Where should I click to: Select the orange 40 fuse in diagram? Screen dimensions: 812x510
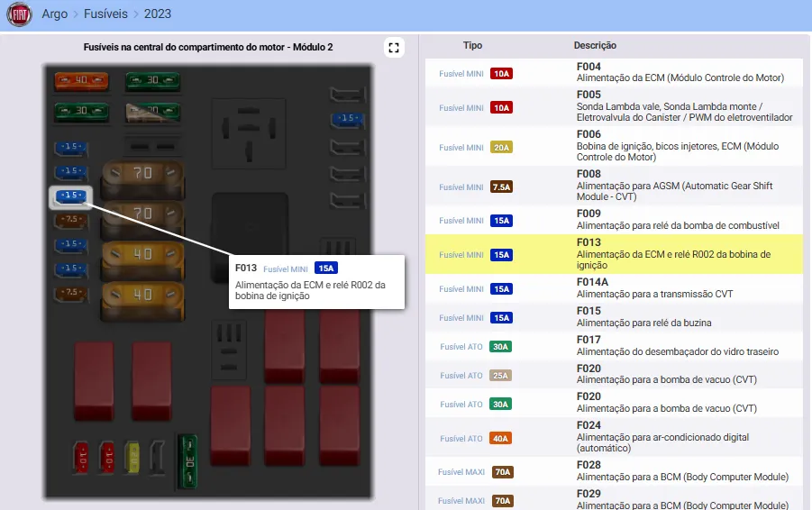pyautogui.click(x=81, y=81)
